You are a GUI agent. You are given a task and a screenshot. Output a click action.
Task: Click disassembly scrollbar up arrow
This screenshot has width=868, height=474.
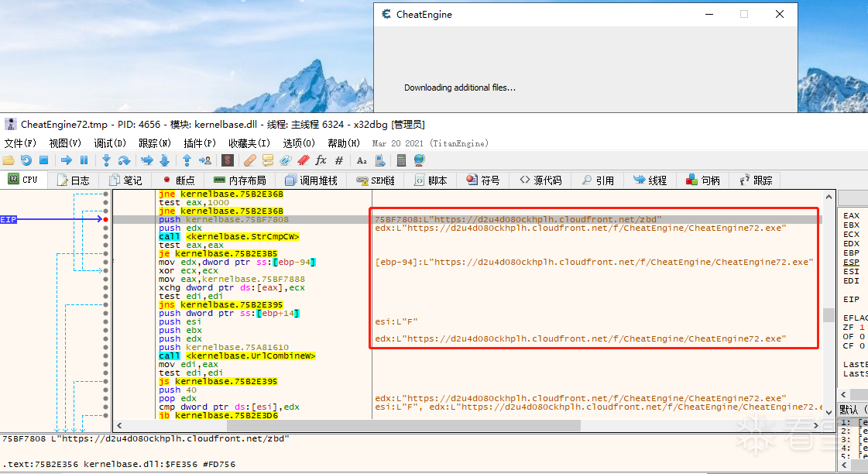(829, 197)
